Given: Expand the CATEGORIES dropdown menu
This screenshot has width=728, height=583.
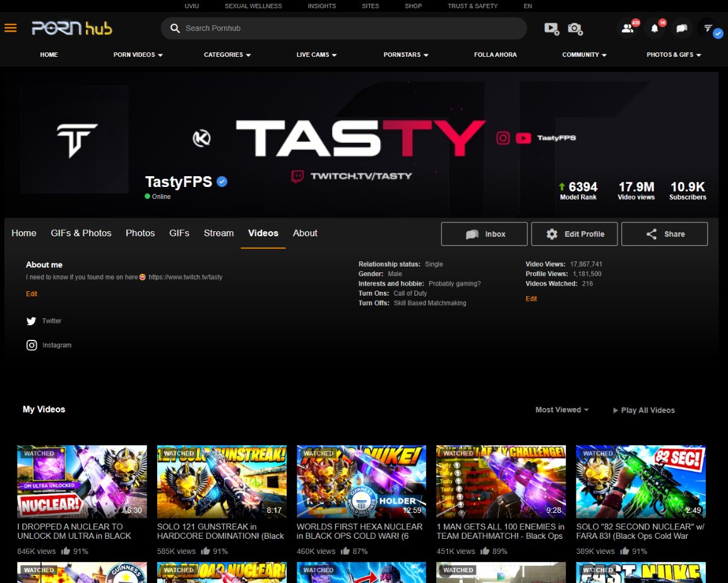Looking at the screenshot, I should [227, 55].
